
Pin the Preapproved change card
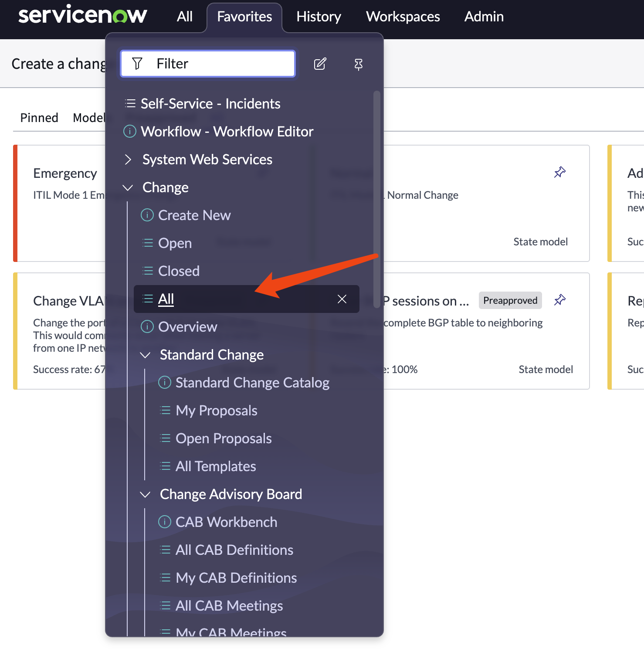pos(559,300)
